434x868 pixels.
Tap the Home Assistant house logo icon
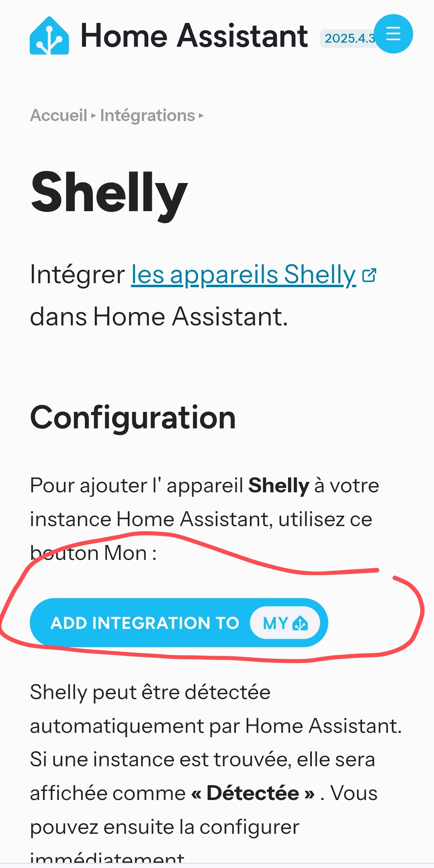[49, 36]
